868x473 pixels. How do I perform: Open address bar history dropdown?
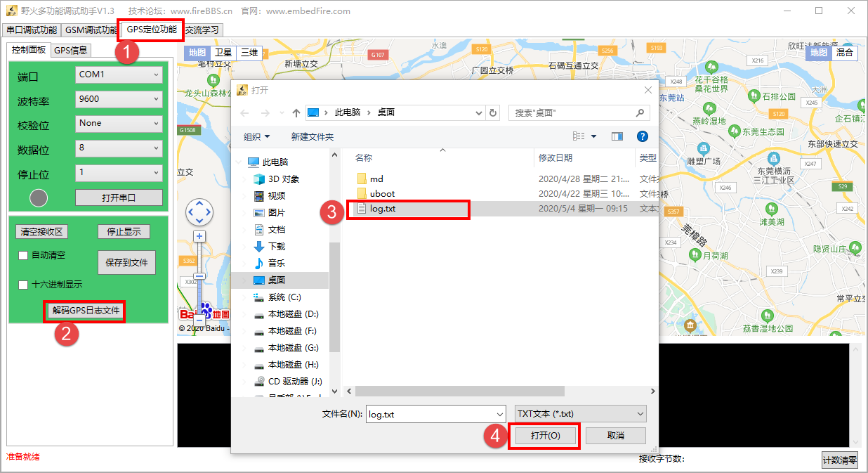coord(478,112)
